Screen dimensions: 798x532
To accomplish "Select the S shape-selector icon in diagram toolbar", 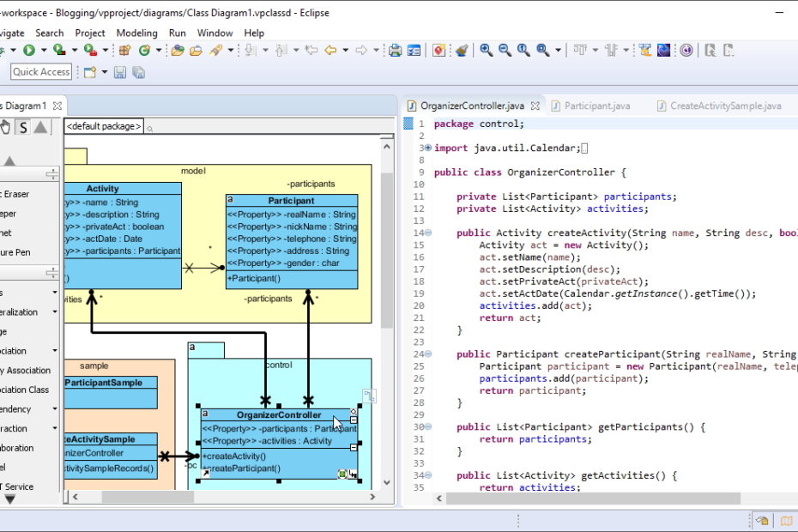I will pos(23,127).
